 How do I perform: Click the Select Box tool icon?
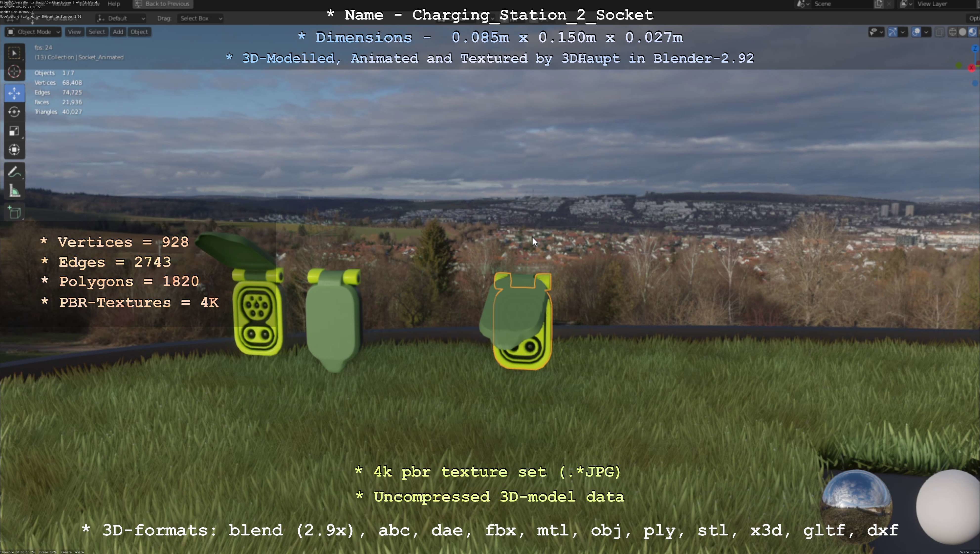(14, 53)
